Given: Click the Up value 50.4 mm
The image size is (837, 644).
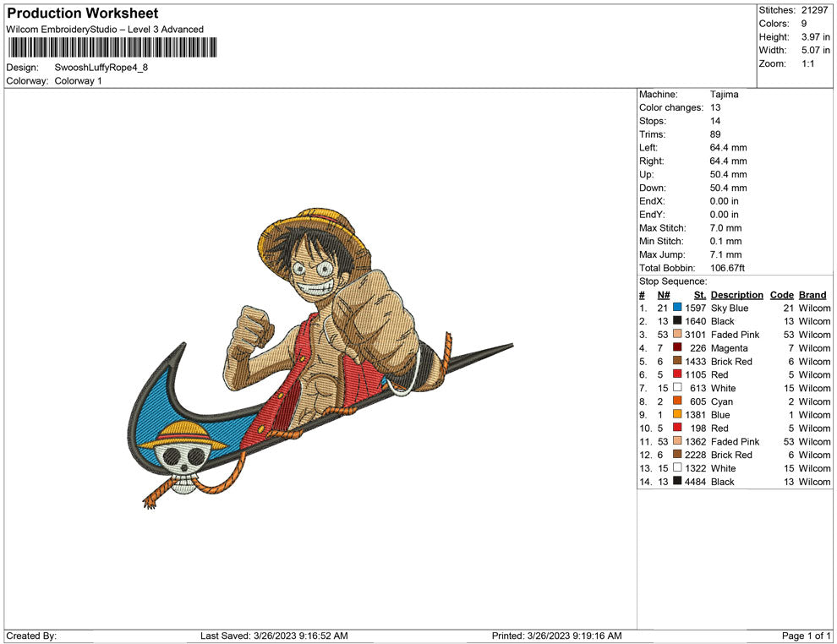Looking at the screenshot, I should [728, 174].
